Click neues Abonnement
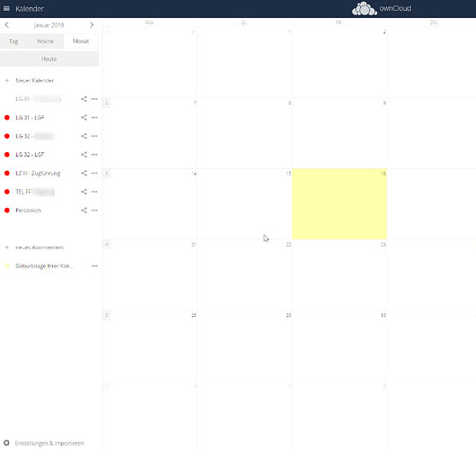The height and width of the screenshot is (450, 476). [40, 247]
